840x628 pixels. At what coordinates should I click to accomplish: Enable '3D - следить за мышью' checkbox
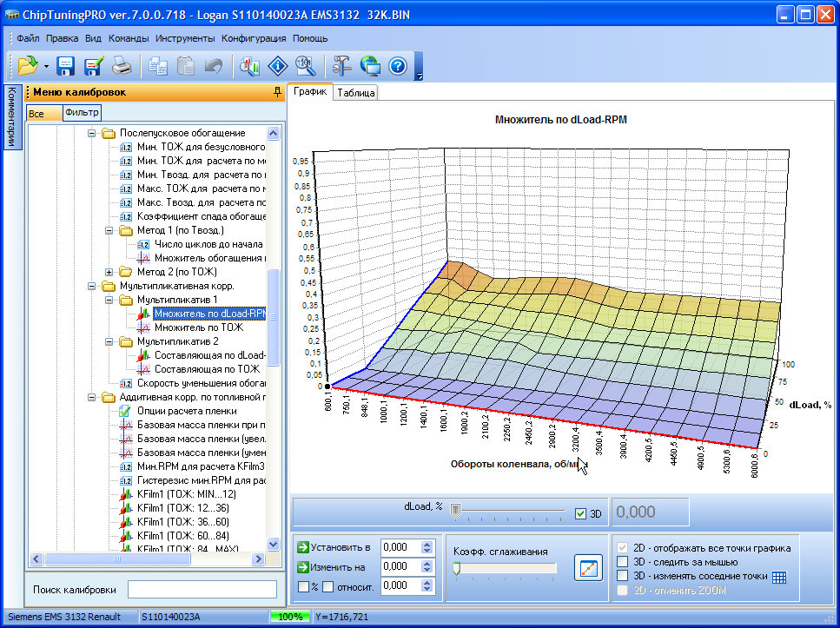(x=622, y=562)
